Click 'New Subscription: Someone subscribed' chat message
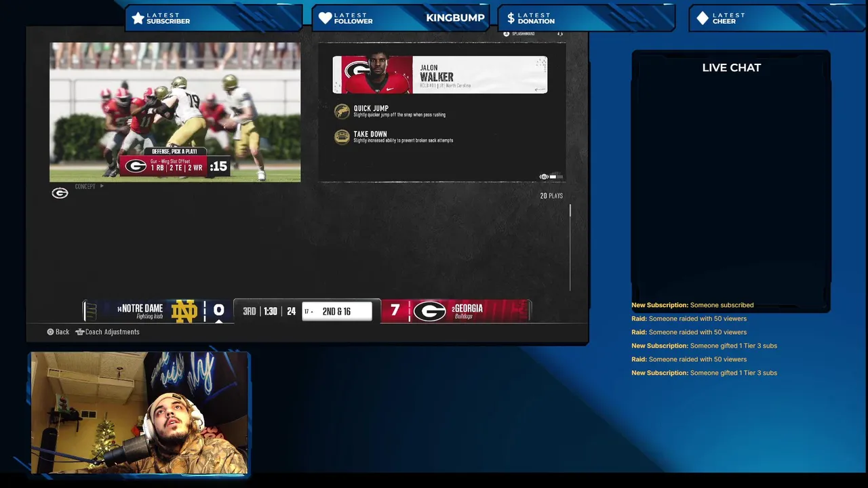The image size is (868, 488). click(692, 305)
